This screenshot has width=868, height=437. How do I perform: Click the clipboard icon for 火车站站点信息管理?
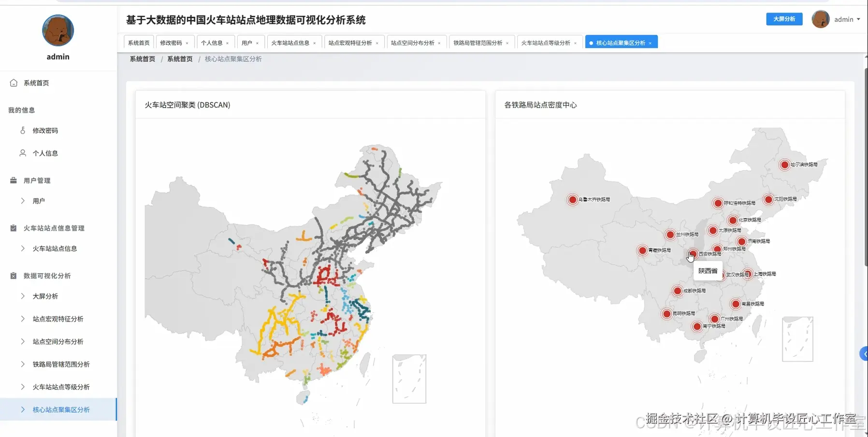[x=13, y=228]
